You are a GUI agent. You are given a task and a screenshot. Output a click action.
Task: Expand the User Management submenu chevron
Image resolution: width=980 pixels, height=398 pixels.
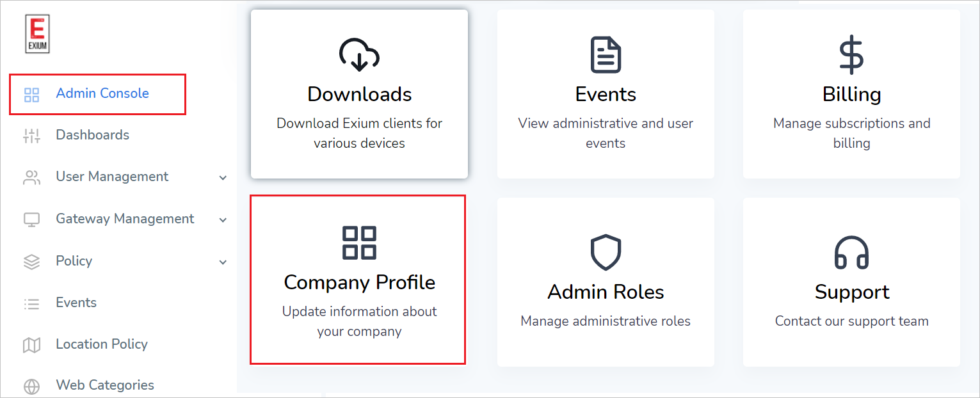223,178
